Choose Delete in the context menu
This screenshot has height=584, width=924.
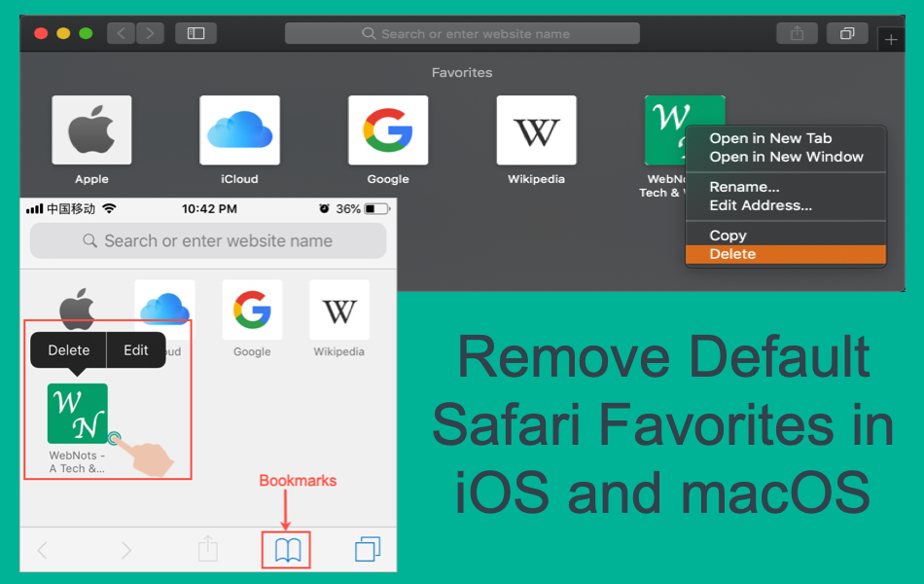786,254
